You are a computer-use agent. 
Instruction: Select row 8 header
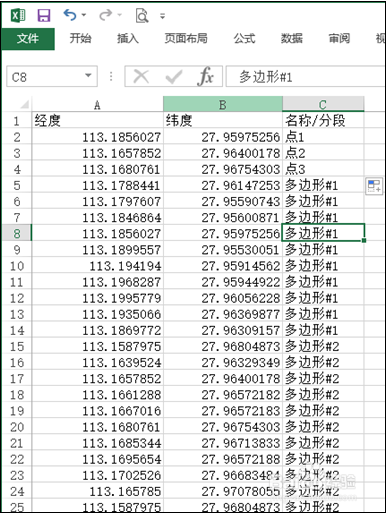(17, 233)
